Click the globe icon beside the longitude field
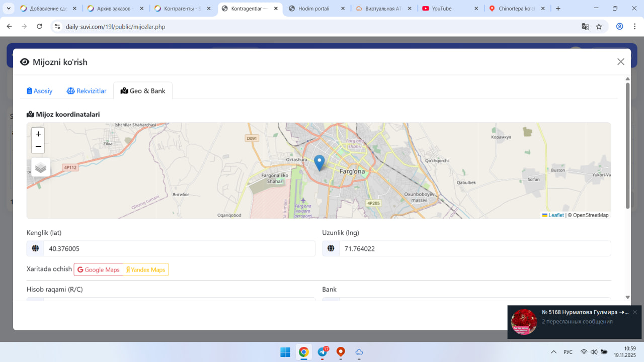 (331, 248)
